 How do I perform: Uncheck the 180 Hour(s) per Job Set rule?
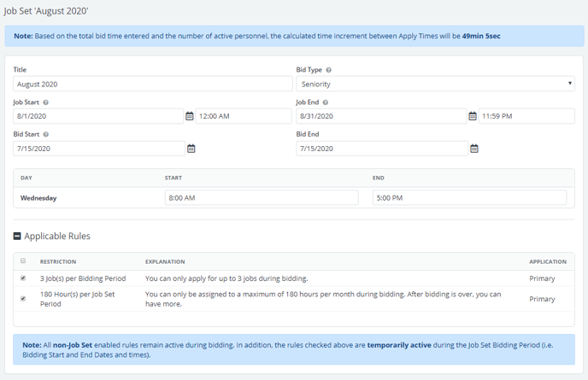click(23, 299)
